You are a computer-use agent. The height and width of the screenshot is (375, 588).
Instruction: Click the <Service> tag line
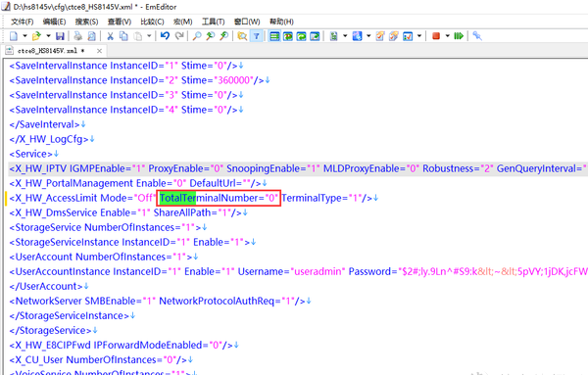pos(30,154)
